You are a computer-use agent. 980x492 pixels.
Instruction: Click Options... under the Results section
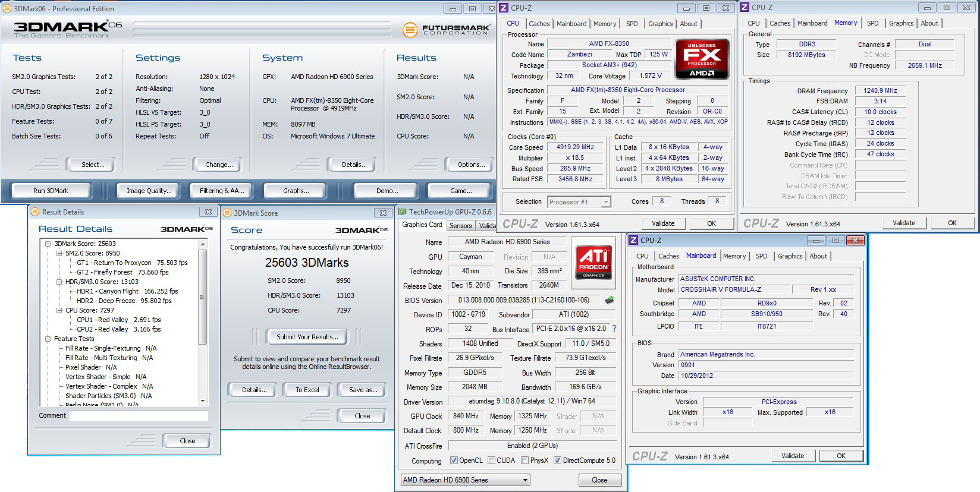pos(471,165)
